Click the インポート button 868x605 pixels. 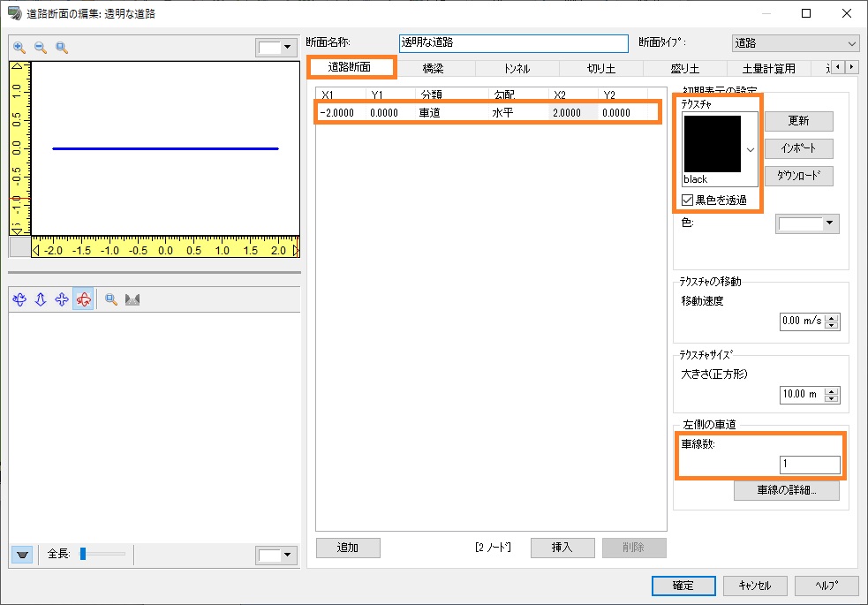click(799, 148)
